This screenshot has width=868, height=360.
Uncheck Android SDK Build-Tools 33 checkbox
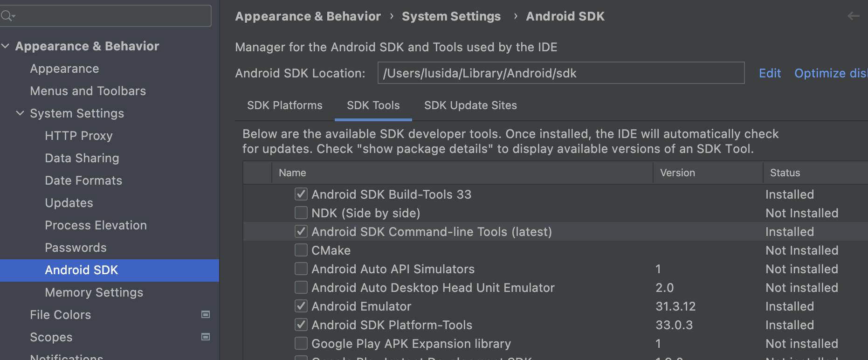[301, 194]
